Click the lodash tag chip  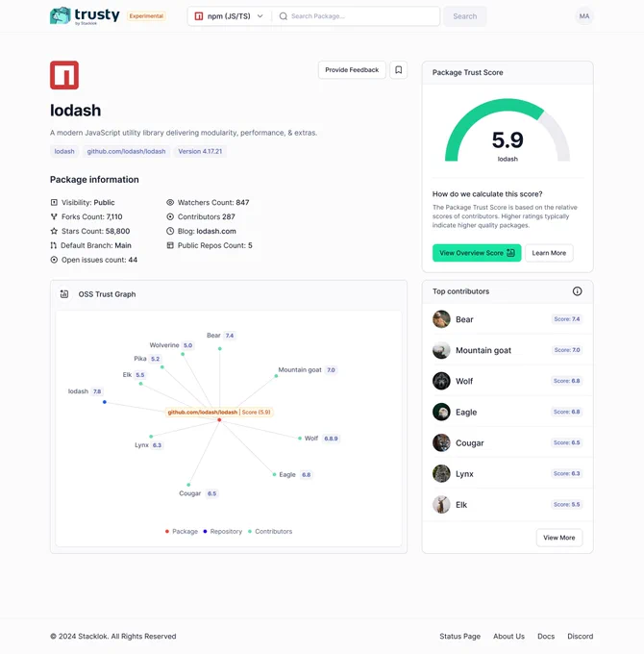coord(64,151)
